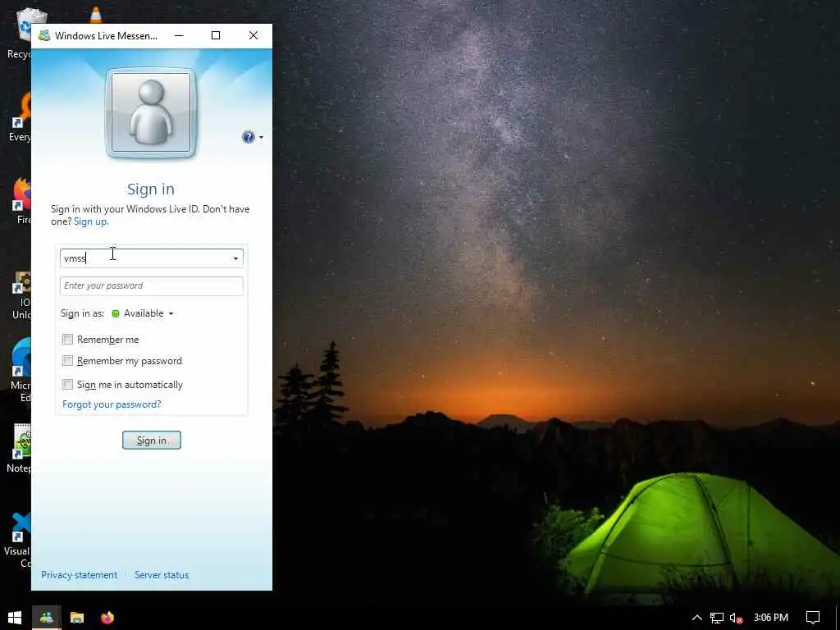
Task: Launch Firefox from the taskbar
Action: tap(107, 618)
